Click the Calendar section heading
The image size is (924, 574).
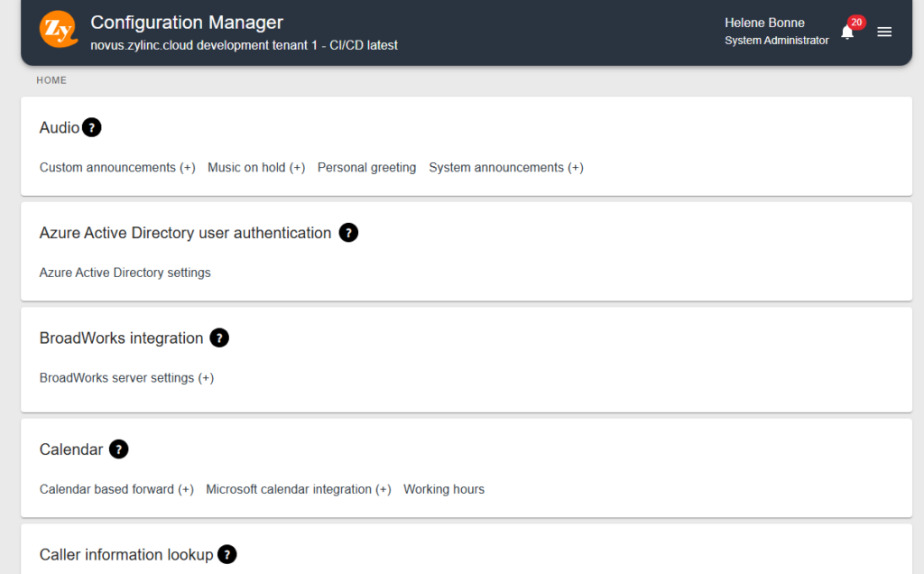point(70,449)
